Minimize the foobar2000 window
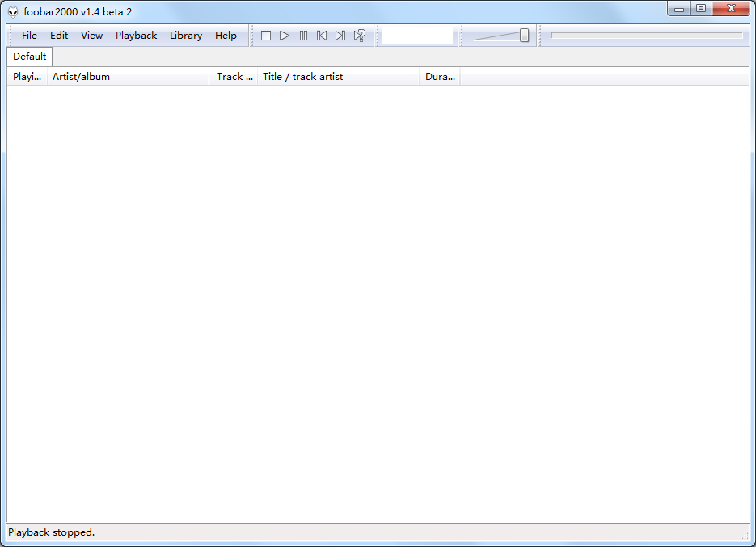756x547 pixels. coord(679,9)
